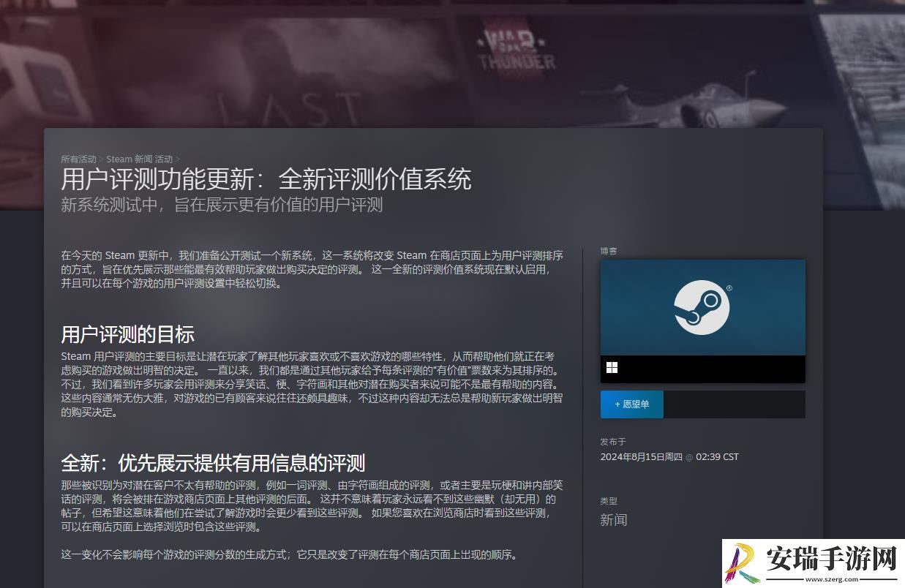Click the 类型 label in the sidebar

pyautogui.click(x=609, y=501)
